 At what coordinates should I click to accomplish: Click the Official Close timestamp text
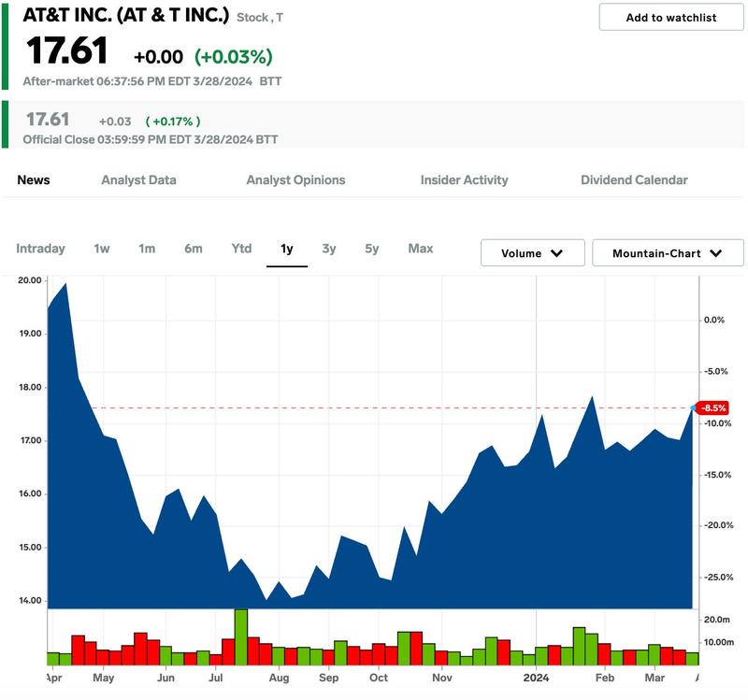151,139
